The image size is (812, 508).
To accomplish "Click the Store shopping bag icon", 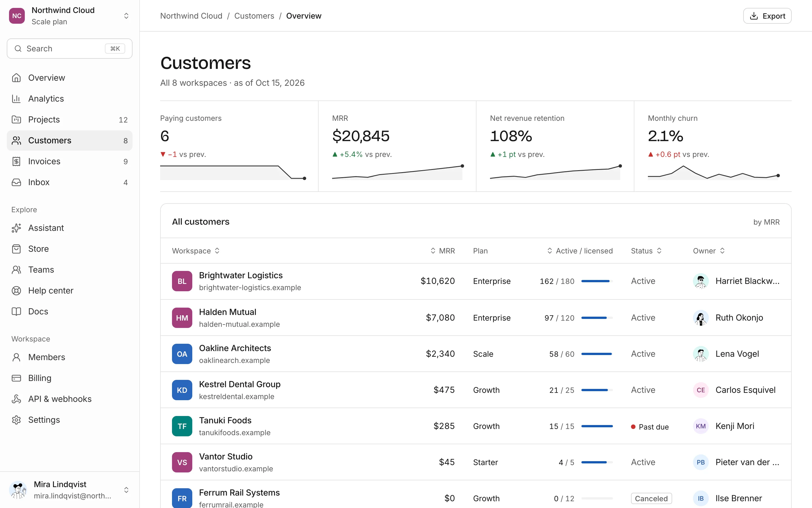I will tap(16, 249).
